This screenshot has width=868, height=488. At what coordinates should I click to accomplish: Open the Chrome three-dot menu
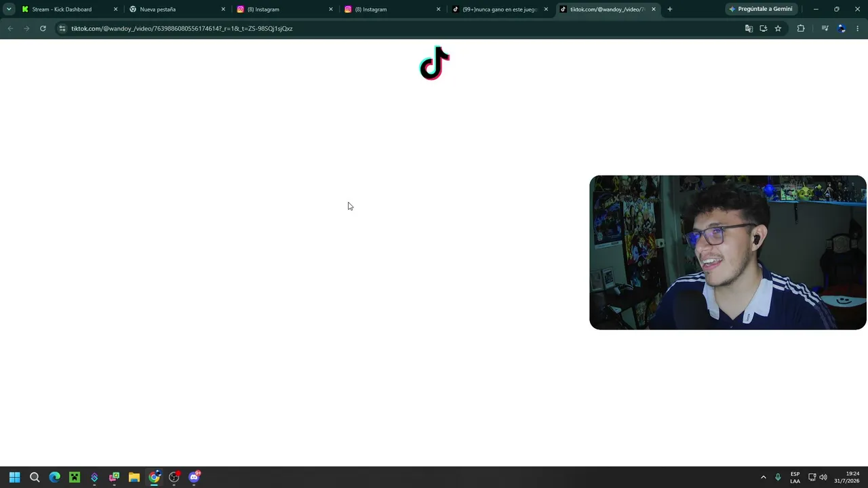tap(858, 28)
